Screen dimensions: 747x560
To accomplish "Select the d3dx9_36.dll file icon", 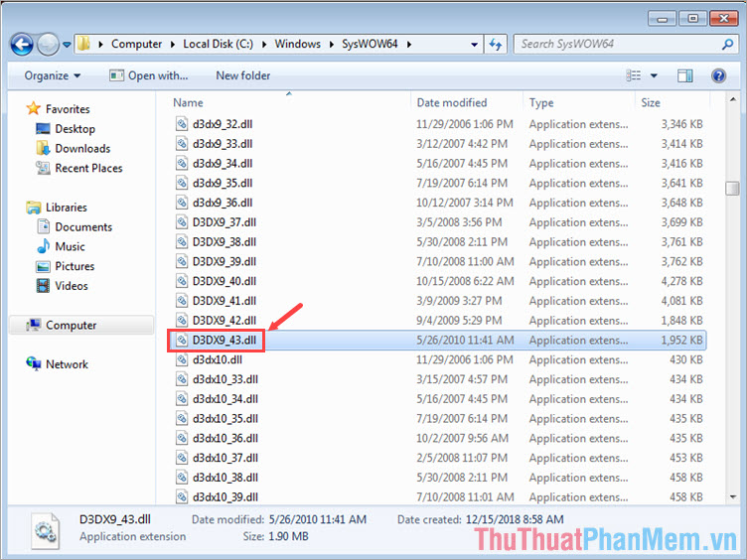I will click(x=182, y=203).
